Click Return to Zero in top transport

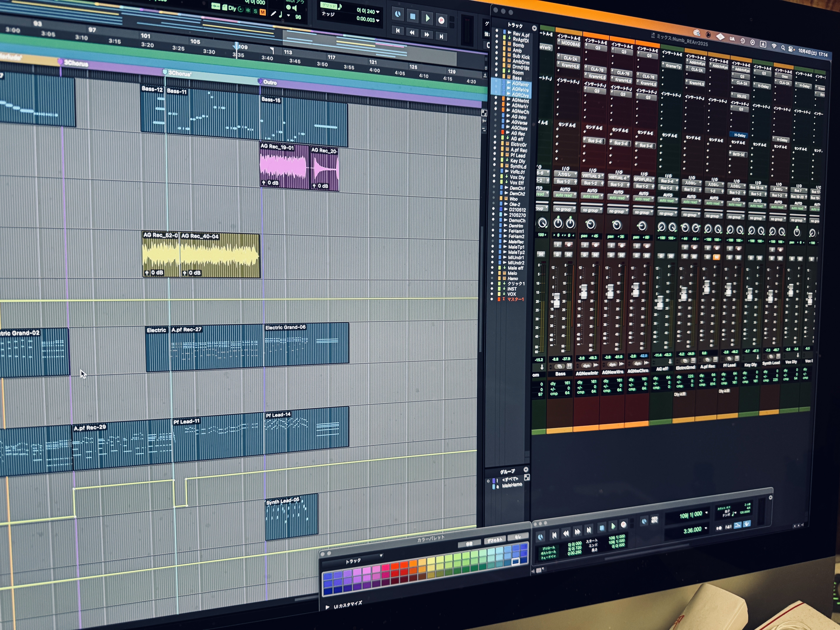398,30
